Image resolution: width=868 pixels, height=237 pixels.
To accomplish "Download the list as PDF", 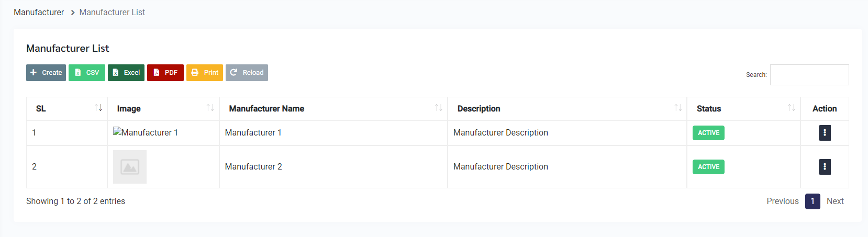I will pos(165,73).
